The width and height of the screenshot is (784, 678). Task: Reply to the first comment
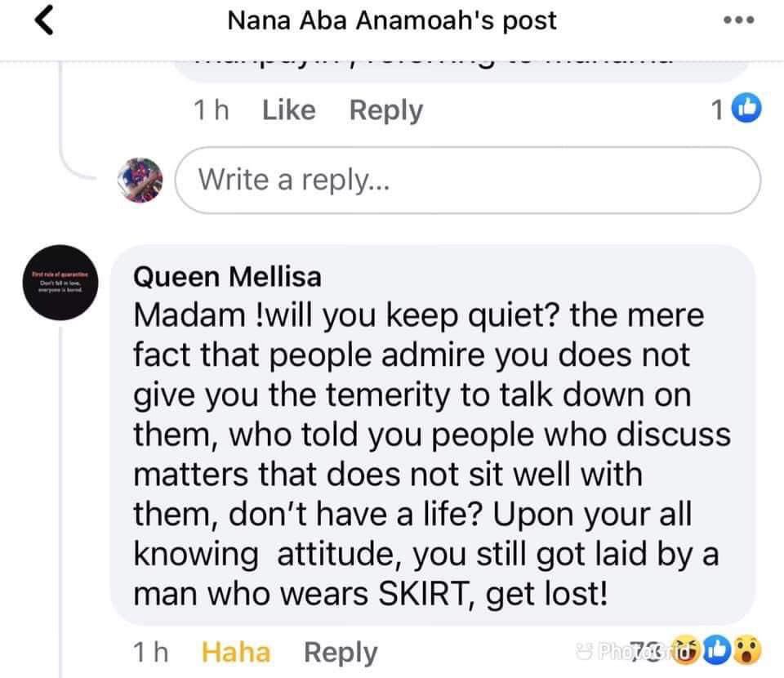(385, 109)
